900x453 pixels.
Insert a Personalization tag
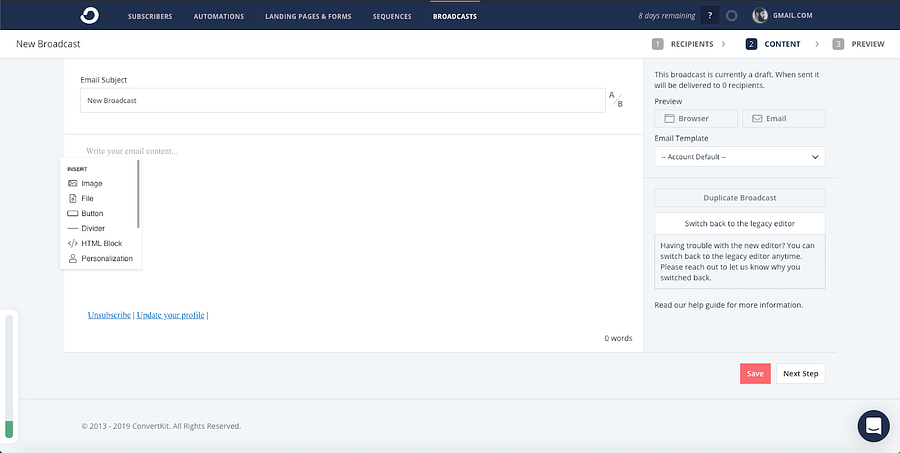click(x=106, y=259)
